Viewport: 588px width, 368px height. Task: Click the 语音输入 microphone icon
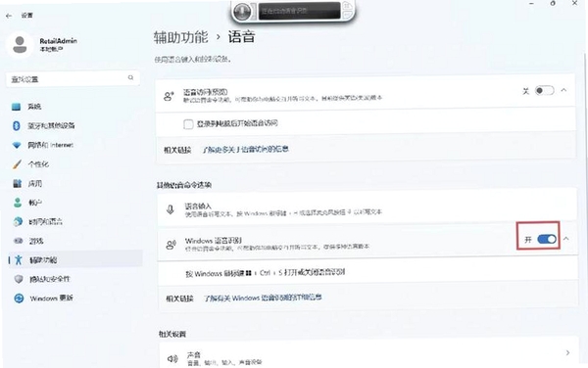pos(171,209)
